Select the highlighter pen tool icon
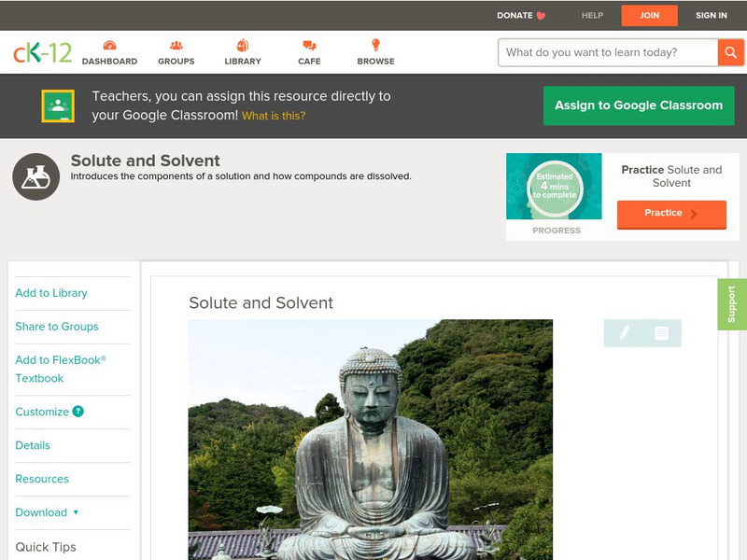 [624, 332]
